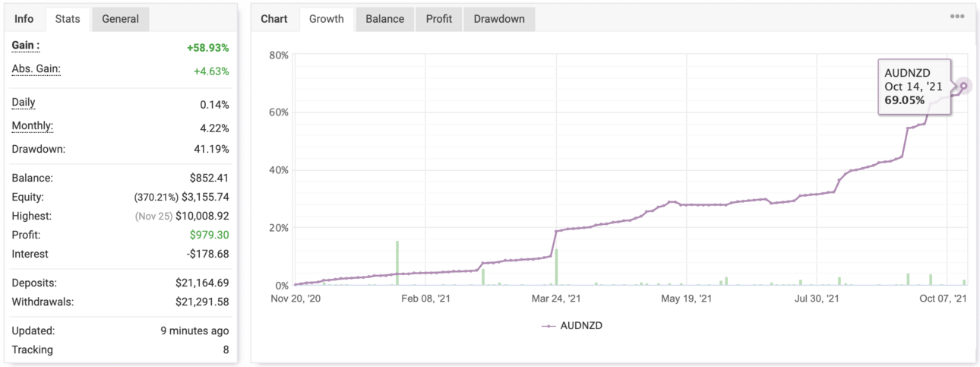Screen dimensions: 980x367
Task: Click the tall green bar before Feb 08
Action: coord(397,263)
